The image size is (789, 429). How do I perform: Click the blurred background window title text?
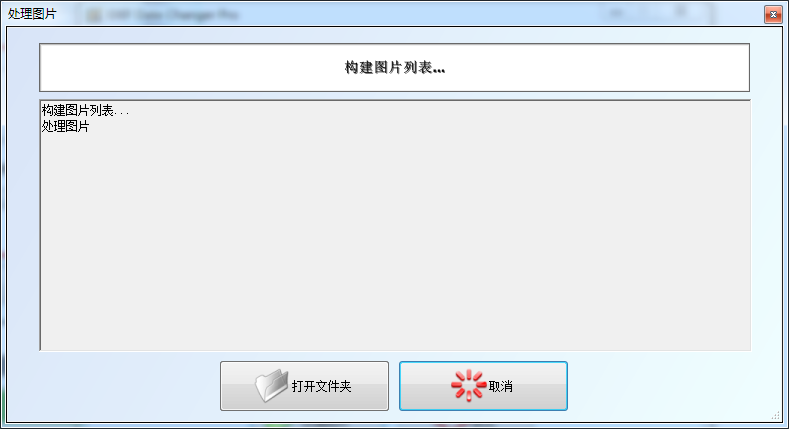click(x=173, y=15)
